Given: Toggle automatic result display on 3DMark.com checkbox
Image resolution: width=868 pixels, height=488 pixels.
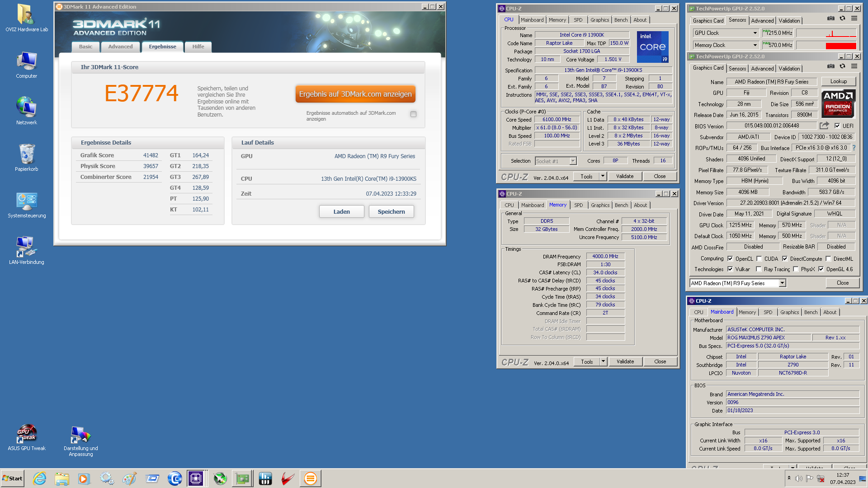Looking at the screenshot, I should pos(413,114).
